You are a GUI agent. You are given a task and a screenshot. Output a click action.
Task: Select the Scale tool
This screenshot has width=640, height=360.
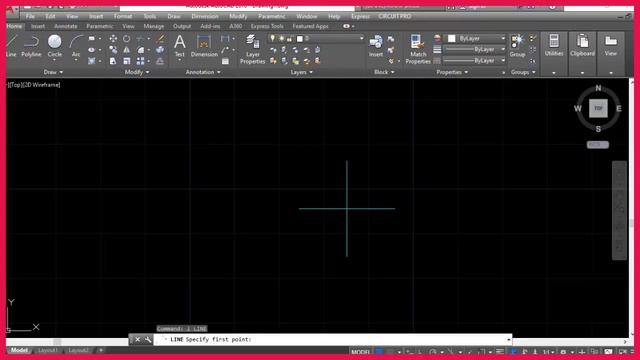pyautogui.click(x=127, y=61)
